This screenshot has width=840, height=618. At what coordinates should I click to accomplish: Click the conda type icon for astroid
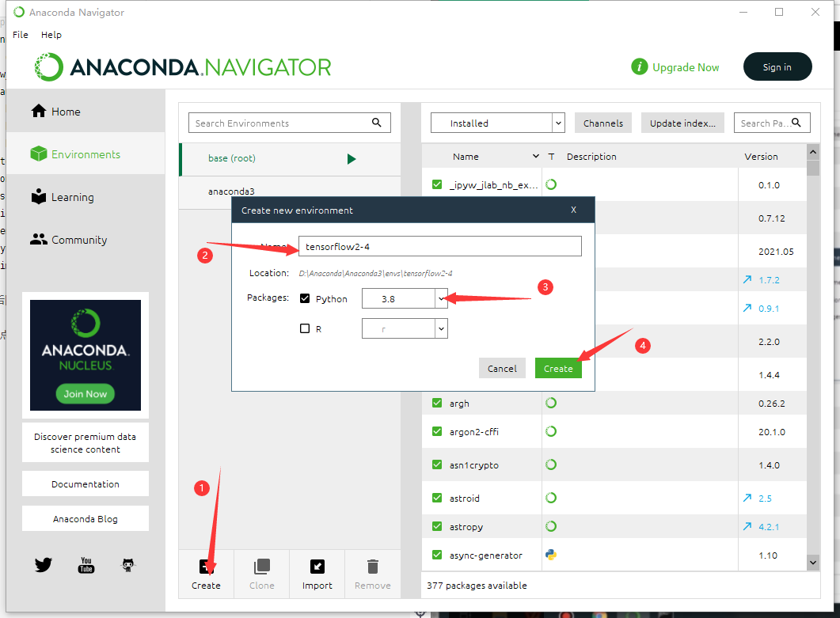(551, 498)
